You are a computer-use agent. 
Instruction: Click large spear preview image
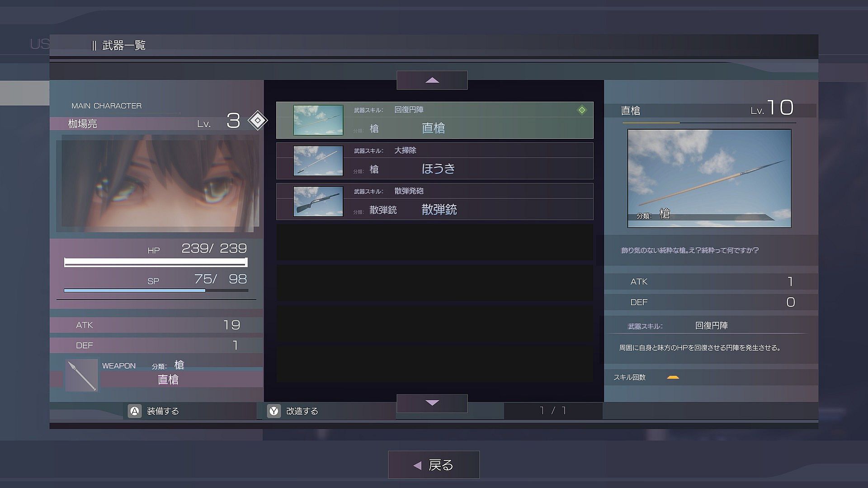[709, 178]
